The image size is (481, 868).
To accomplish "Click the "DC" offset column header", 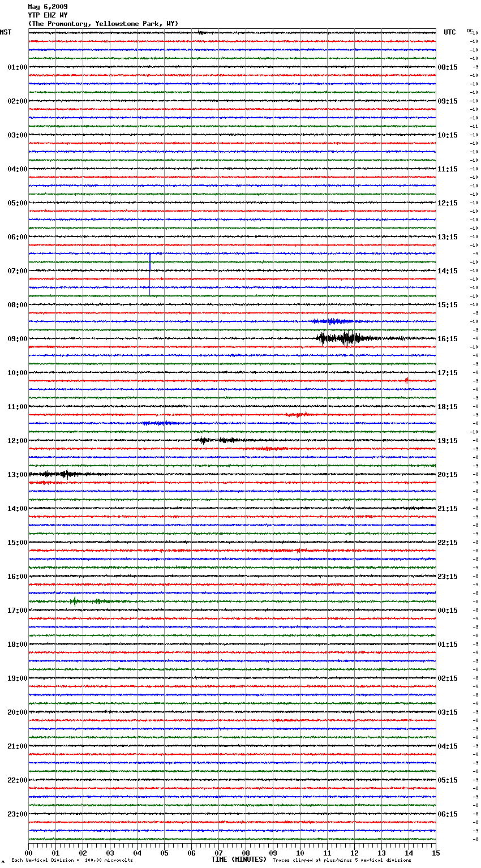I will (469, 31).
